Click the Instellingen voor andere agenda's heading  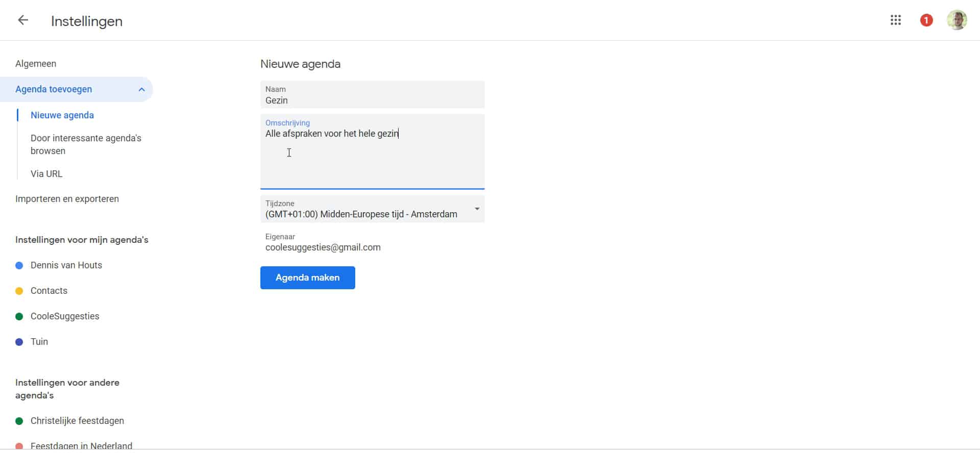(x=67, y=389)
